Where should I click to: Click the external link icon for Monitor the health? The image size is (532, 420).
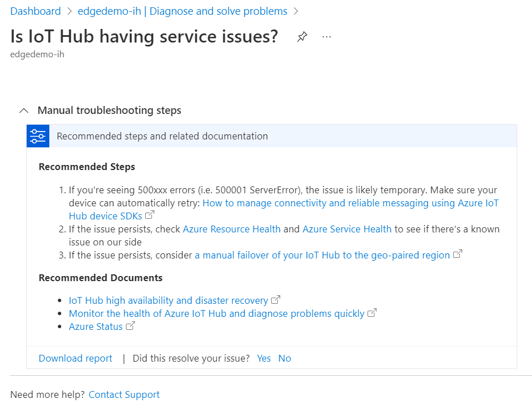[372, 312]
